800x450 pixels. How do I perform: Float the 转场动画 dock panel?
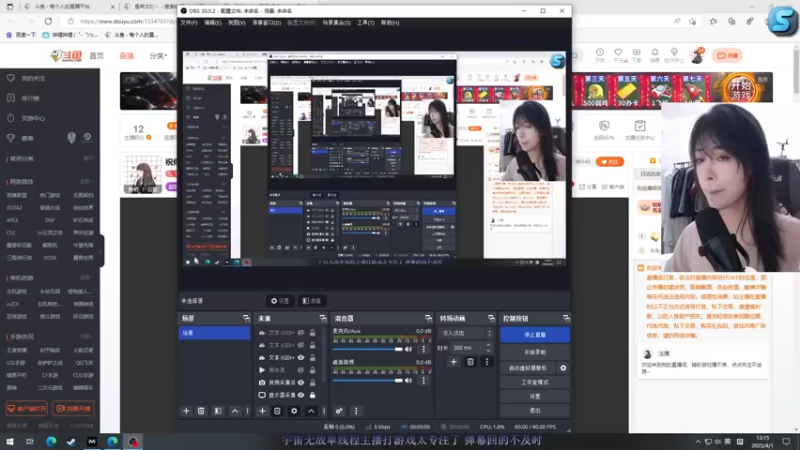[491, 318]
